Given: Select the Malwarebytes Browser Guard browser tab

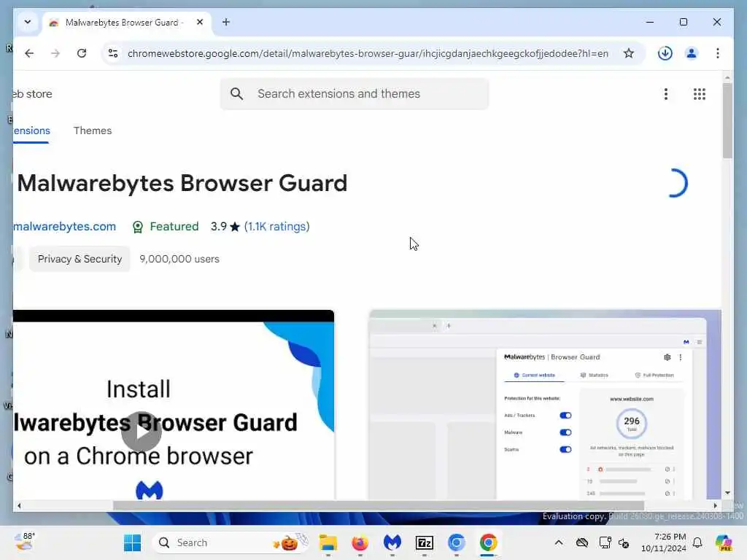Looking at the screenshot, I should [x=127, y=23].
